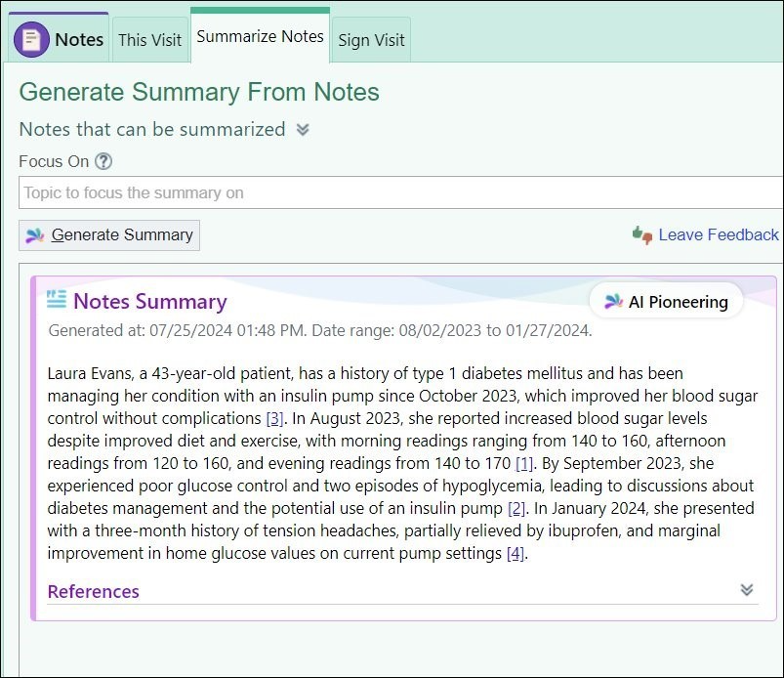Expand the References section chevron
The width and height of the screenshot is (784, 678).
click(747, 590)
